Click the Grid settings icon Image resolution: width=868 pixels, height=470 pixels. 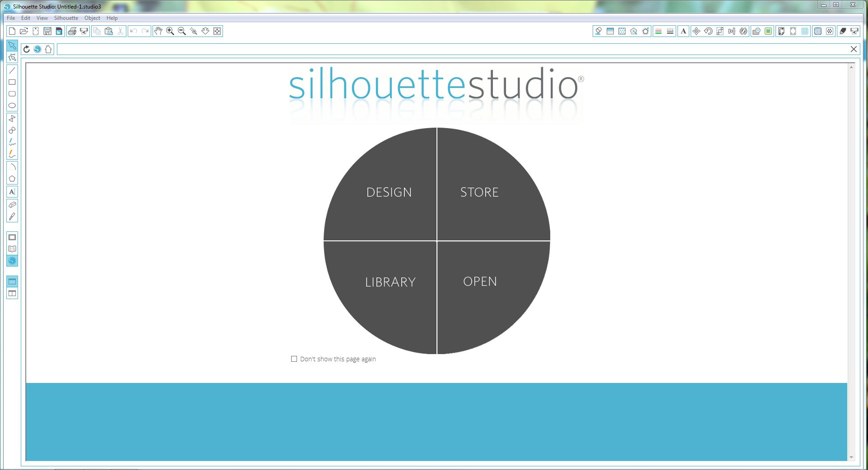805,31
